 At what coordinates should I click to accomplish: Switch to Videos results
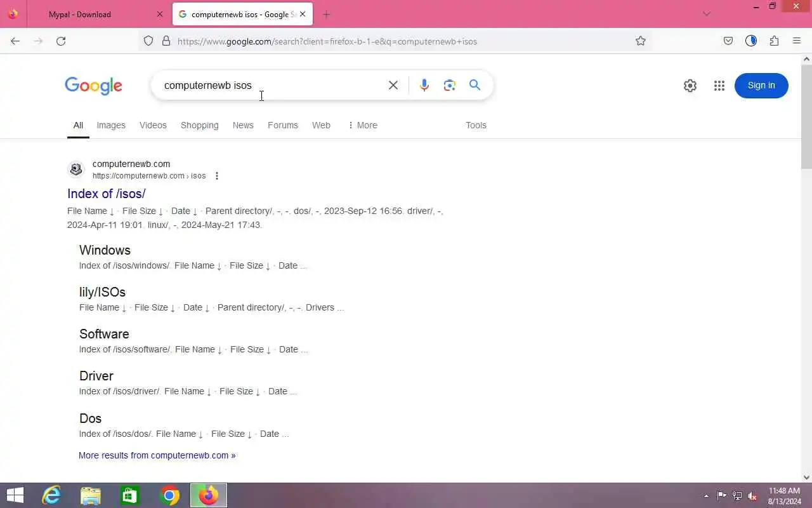tap(153, 125)
